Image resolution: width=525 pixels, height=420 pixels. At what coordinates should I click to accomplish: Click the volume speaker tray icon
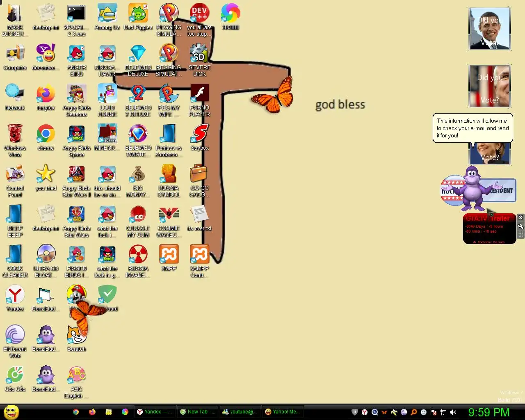[x=453, y=412]
